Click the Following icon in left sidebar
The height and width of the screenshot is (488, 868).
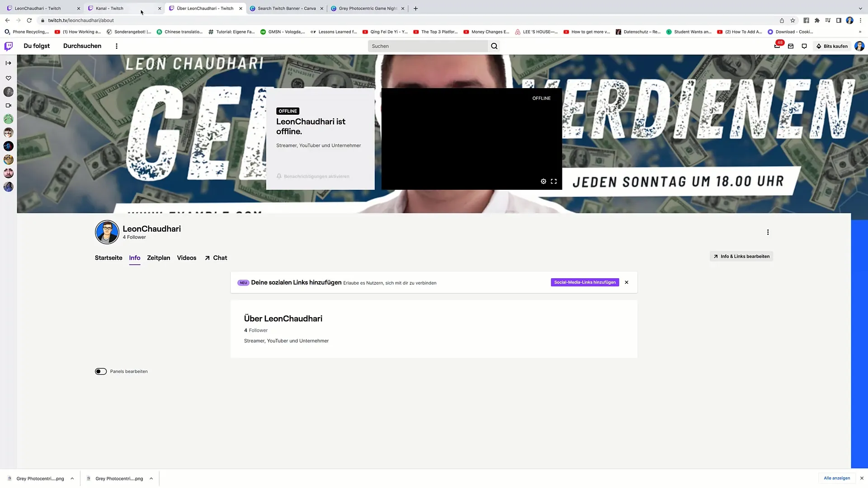[8, 78]
